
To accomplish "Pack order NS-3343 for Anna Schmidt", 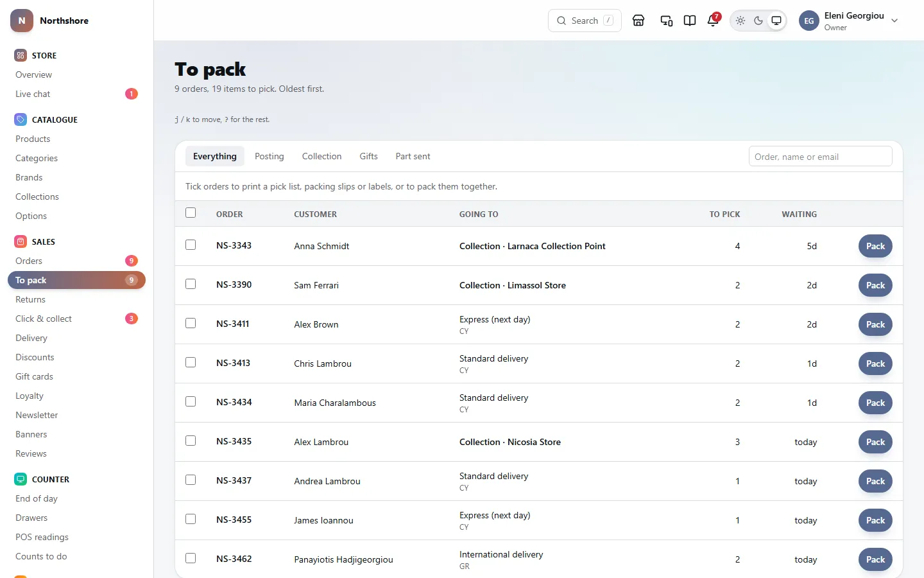I will click(x=875, y=246).
